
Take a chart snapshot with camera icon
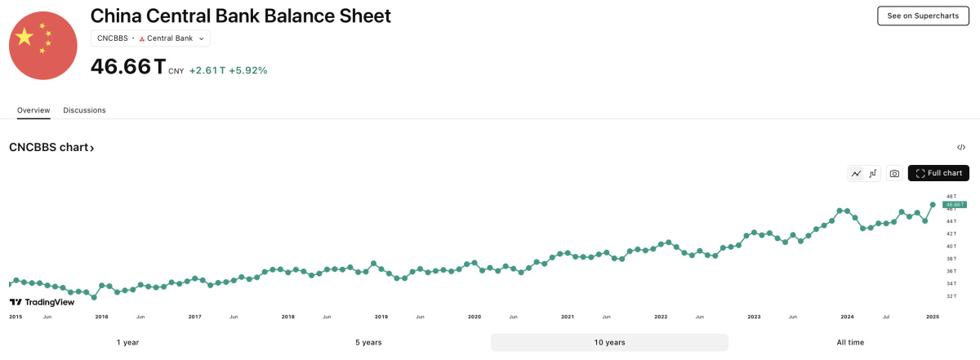pos(894,173)
